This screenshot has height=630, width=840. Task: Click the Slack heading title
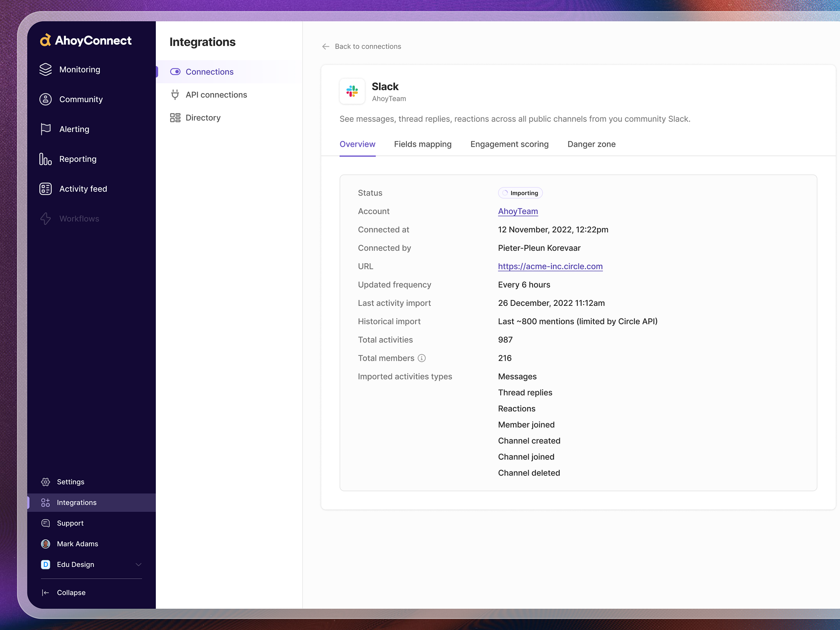click(x=385, y=86)
